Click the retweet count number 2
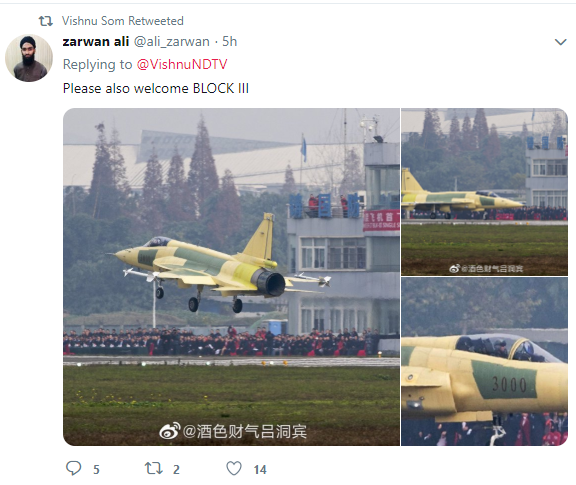 [176, 470]
